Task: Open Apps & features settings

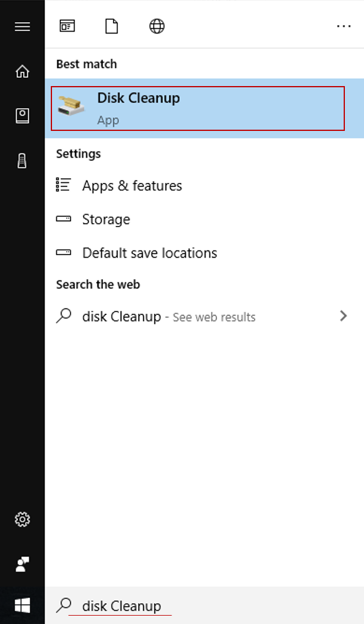Action: click(x=131, y=186)
